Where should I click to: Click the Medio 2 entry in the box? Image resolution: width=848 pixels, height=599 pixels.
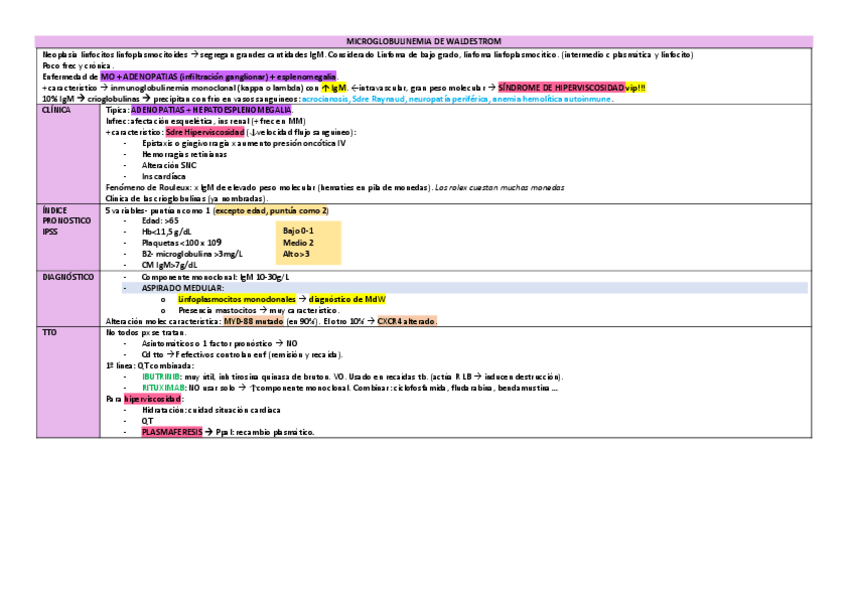(x=295, y=241)
